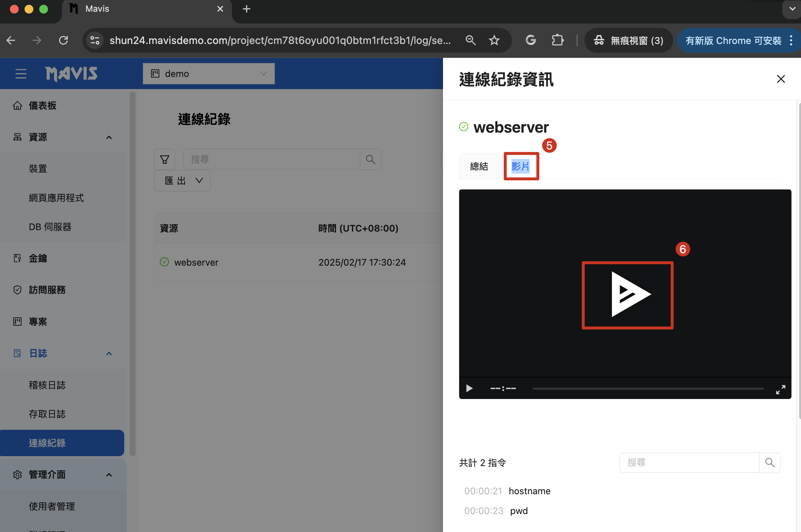Image resolution: width=801 pixels, height=532 pixels.
Task: Click the search magnifier beside the log search field
Action: point(370,159)
